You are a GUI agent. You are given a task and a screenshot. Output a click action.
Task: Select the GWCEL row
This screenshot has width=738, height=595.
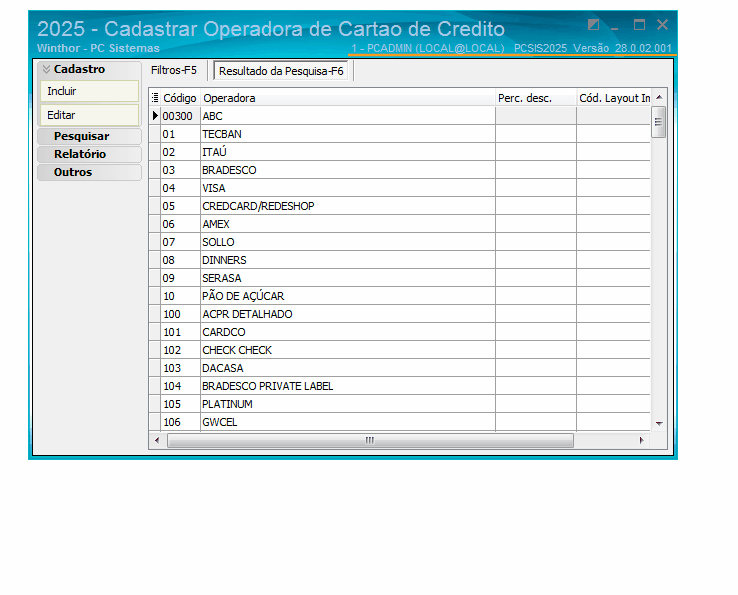400,422
